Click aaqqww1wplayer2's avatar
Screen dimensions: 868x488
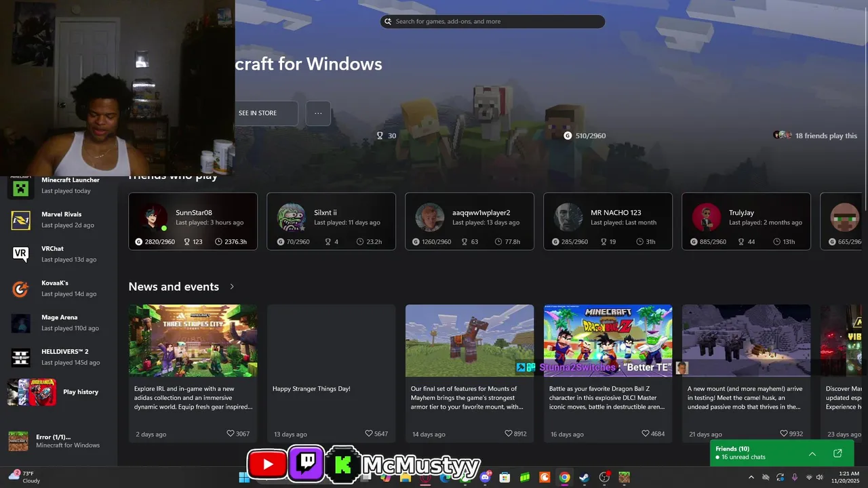[x=429, y=217]
